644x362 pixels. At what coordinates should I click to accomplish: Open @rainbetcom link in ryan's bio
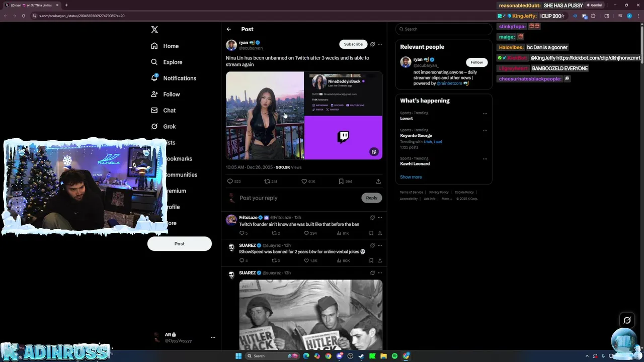click(x=449, y=83)
